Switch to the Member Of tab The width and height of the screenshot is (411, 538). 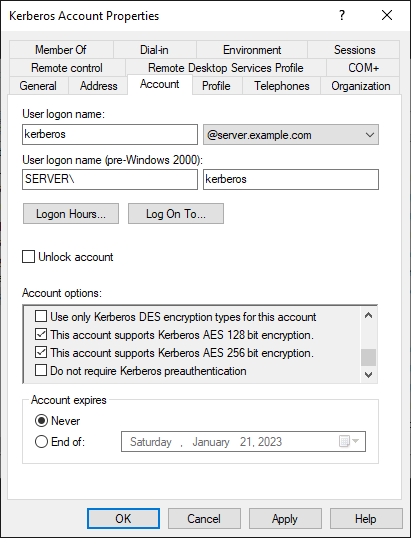pos(61,50)
